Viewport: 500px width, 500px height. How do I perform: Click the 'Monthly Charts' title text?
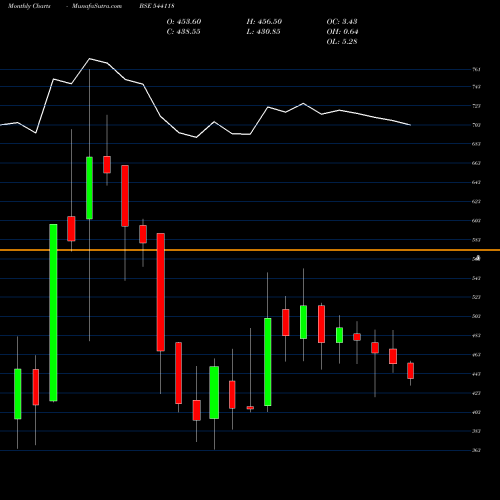click(x=29, y=6)
